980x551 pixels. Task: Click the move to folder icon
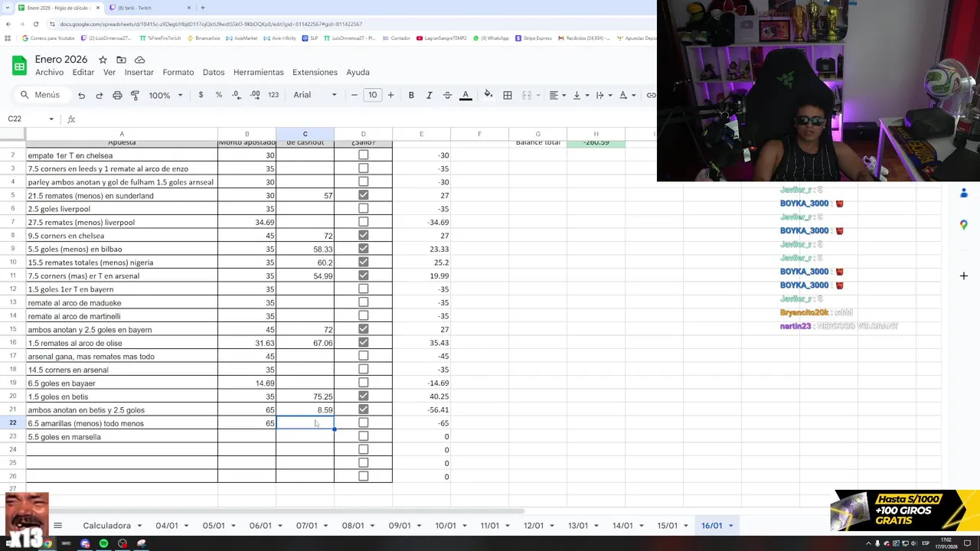[x=121, y=60]
